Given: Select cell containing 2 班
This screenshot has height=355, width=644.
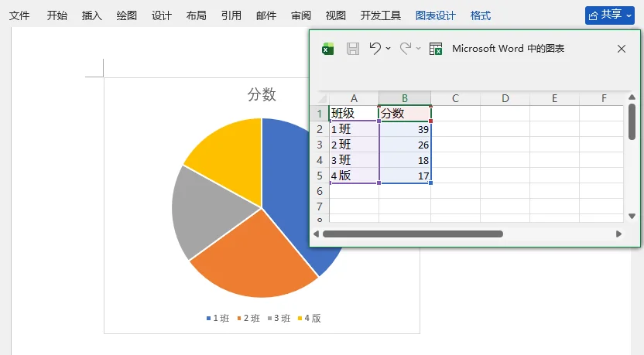Looking at the screenshot, I should coord(354,145).
